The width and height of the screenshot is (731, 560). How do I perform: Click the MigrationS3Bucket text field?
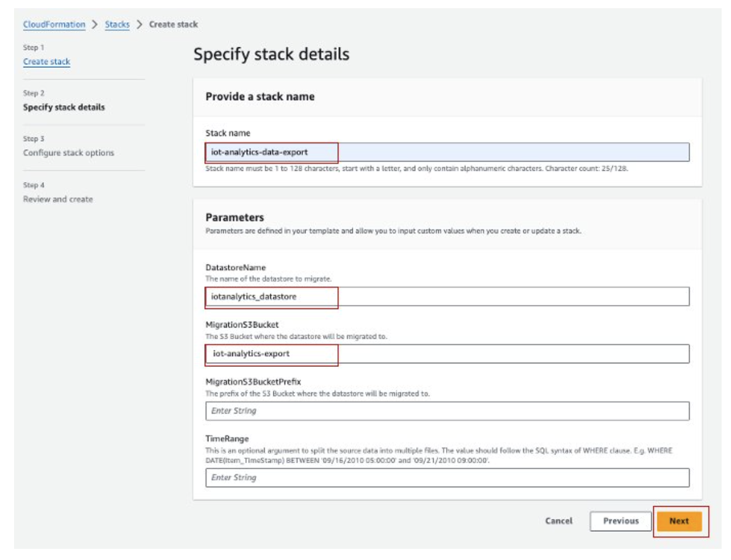[447, 354]
